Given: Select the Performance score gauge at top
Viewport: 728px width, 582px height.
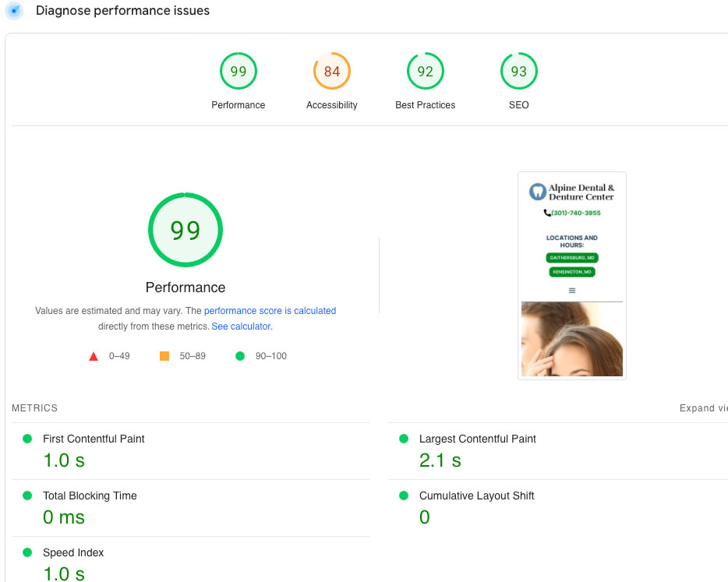Looking at the screenshot, I should [239, 72].
